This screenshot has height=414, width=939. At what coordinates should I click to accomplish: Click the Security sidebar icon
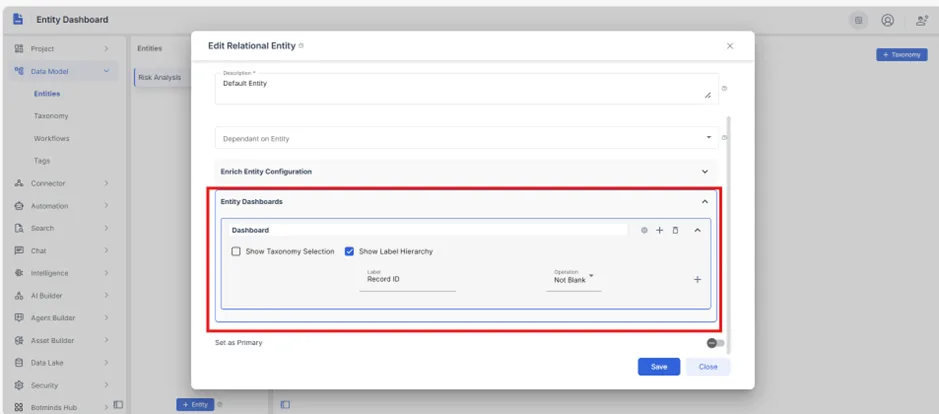tap(19, 385)
